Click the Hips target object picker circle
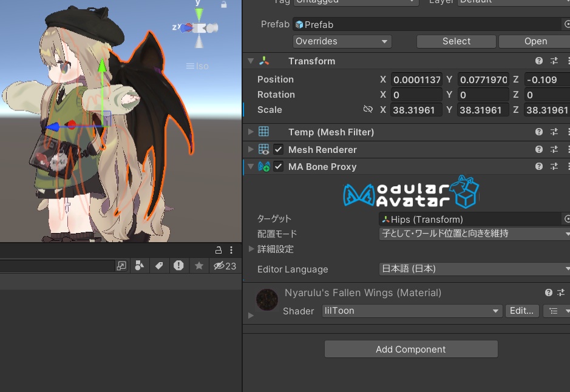570x392 pixels. [x=567, y=219]
